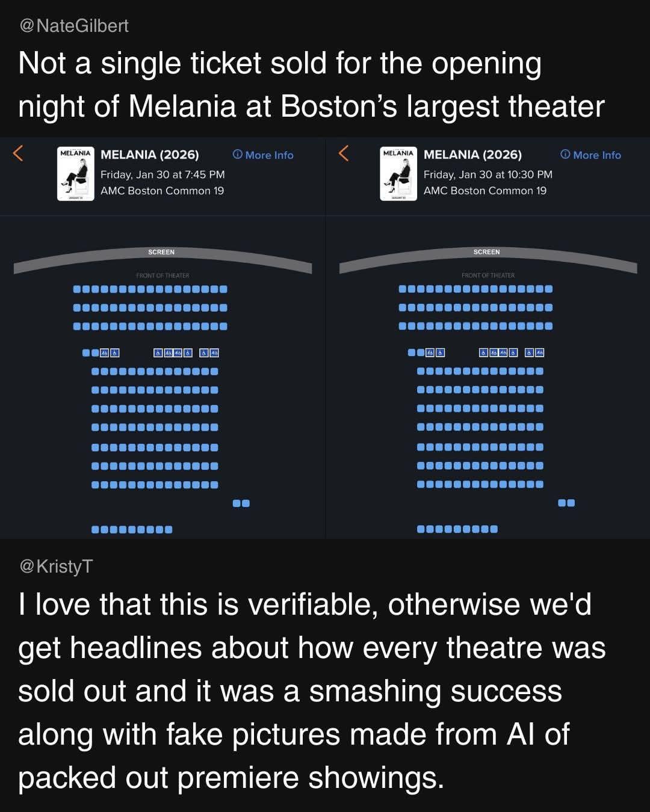Viewport: 650px width, 812px height.
Task: Choose the left seat of the isolated pair, 10:30 PM map
Action: coord(562,503)
